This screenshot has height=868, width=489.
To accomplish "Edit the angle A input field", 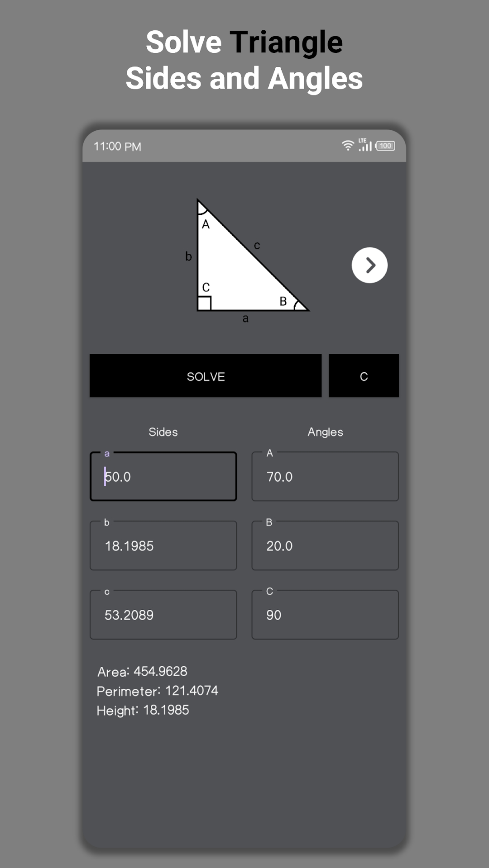I will pos(325,477).
